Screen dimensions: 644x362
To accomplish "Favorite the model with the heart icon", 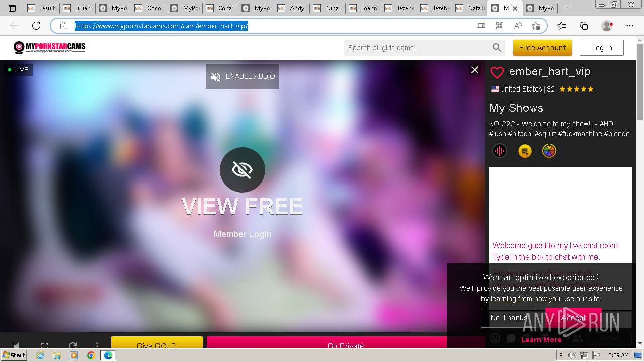I will (497, 72).
